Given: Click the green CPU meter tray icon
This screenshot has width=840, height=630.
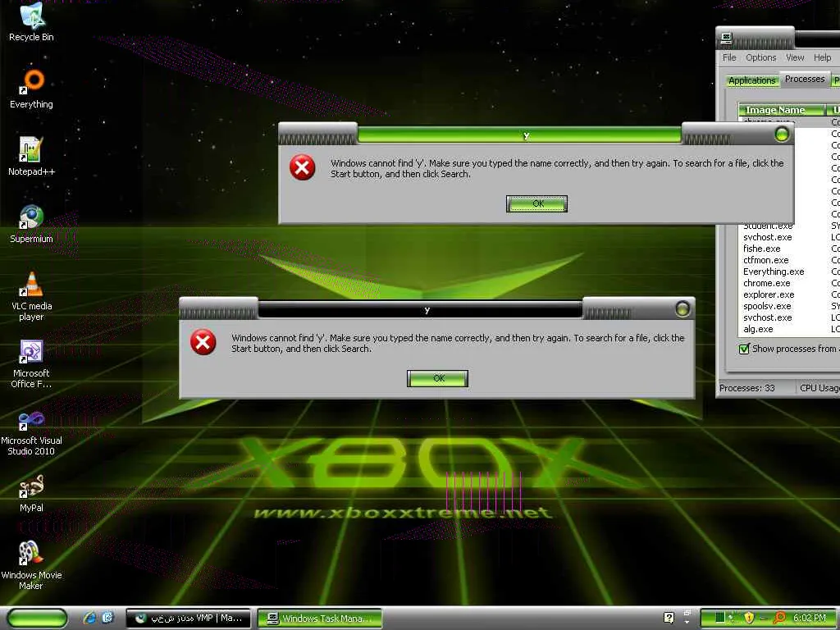Looking at the screenshot, I should coord(719,618).
